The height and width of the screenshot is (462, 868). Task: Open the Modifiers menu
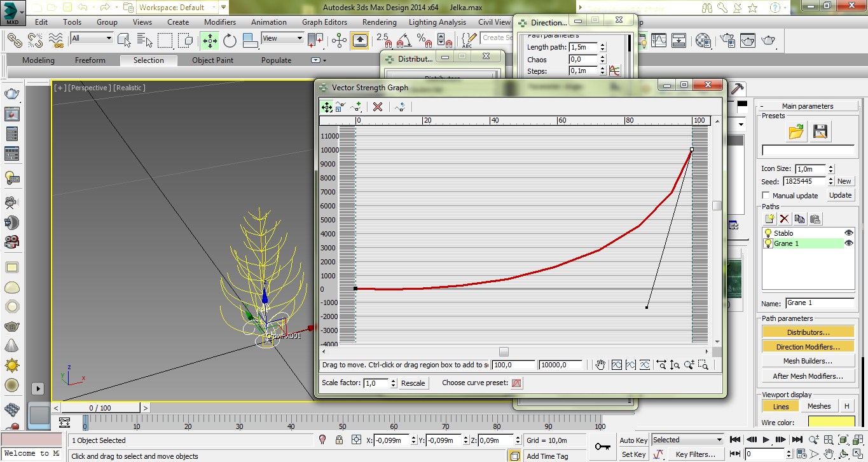pos(220,22)
